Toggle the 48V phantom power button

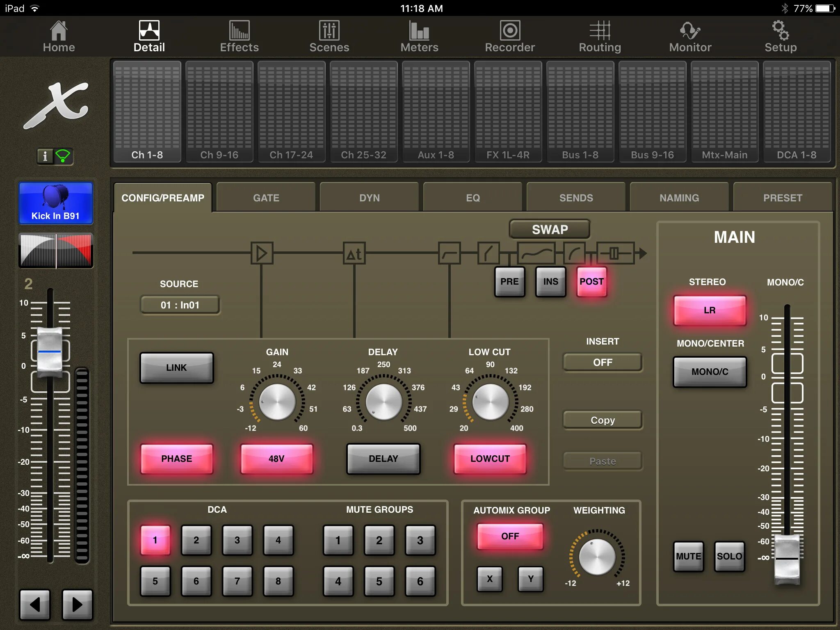276,459
